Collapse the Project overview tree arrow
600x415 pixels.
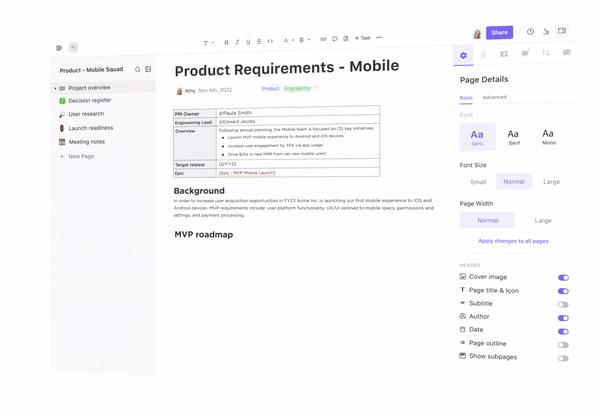55,88
